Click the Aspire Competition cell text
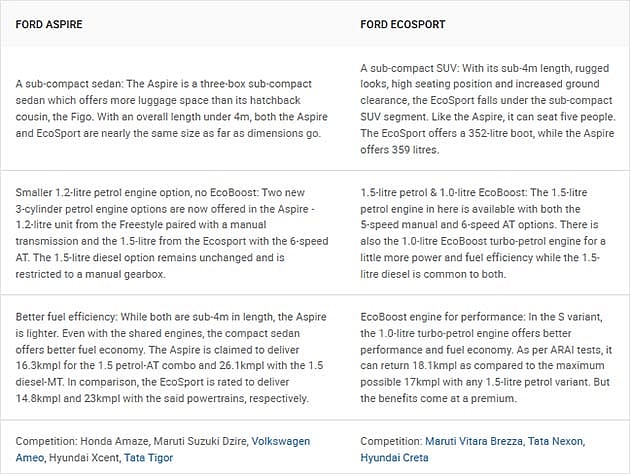Screen dimensions: 630x474 click(163, 449)
